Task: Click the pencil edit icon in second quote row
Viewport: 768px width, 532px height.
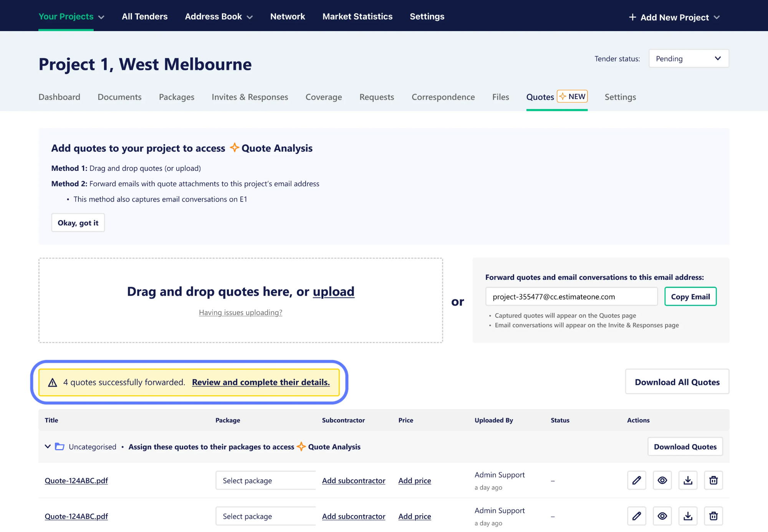Action: click(x=636, y=516)
